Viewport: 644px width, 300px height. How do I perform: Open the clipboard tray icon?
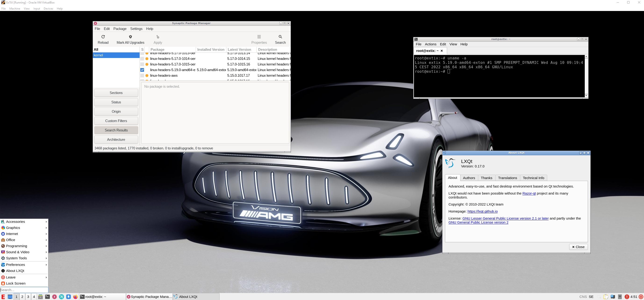(606, 297)
